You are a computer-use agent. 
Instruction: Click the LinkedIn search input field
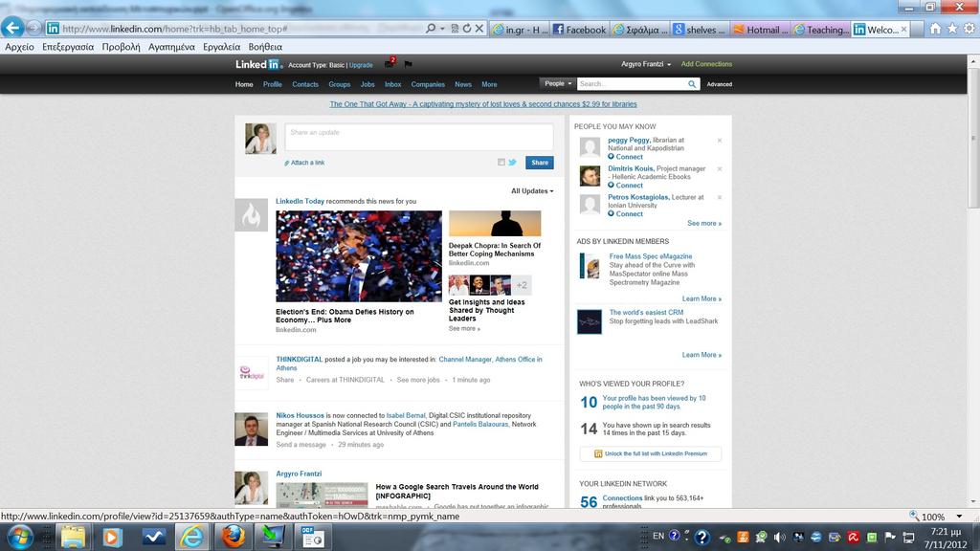632,84
